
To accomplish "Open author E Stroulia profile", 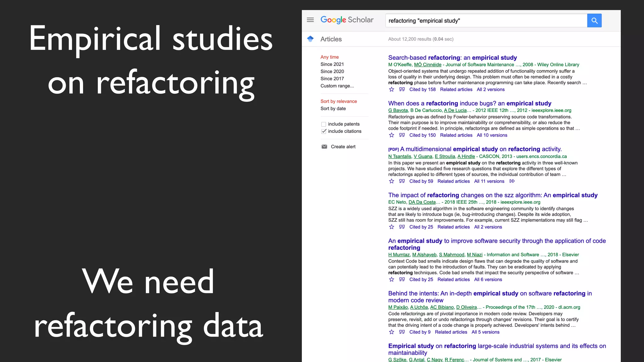I will [x=445, y=156].
